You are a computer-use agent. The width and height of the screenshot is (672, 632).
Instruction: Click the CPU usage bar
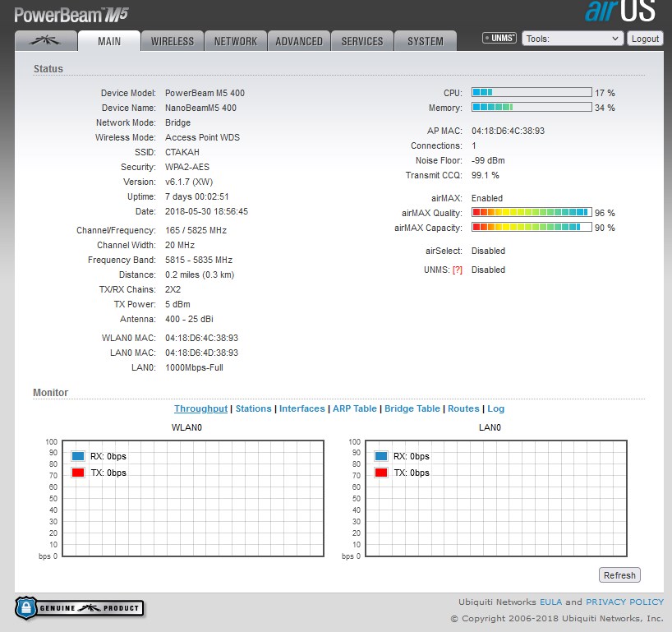532,92
